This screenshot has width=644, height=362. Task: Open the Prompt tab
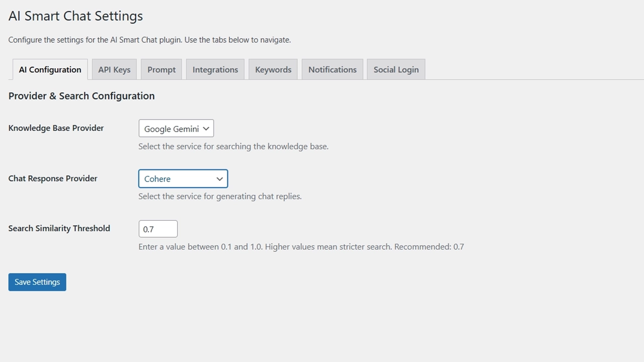coord(162,69)
